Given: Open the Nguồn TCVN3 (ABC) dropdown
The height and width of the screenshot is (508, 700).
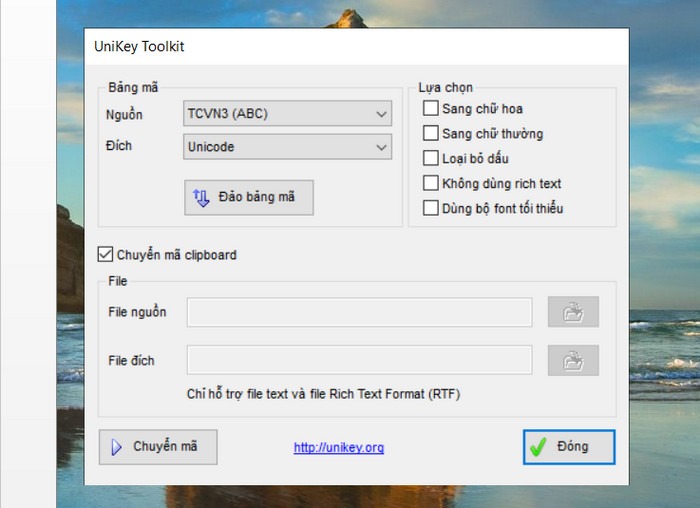Looking at the screenshot, I should click(288, 113).
